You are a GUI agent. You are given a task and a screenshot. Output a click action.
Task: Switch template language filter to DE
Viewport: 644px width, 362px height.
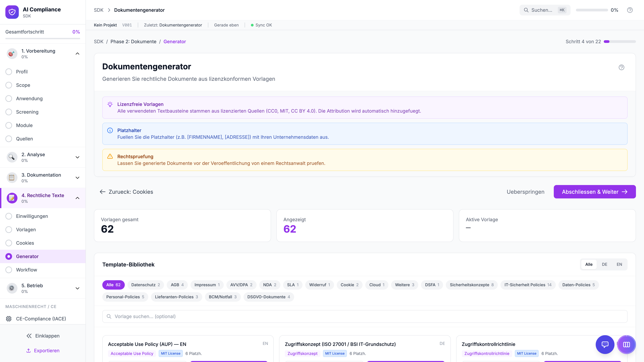(x=604, y=264)
